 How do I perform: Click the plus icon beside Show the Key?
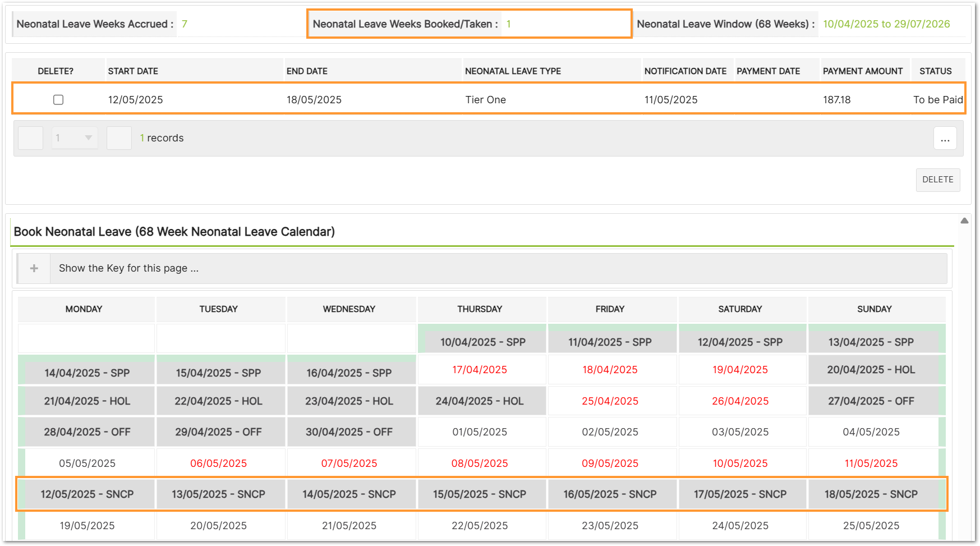pos(34,268)
